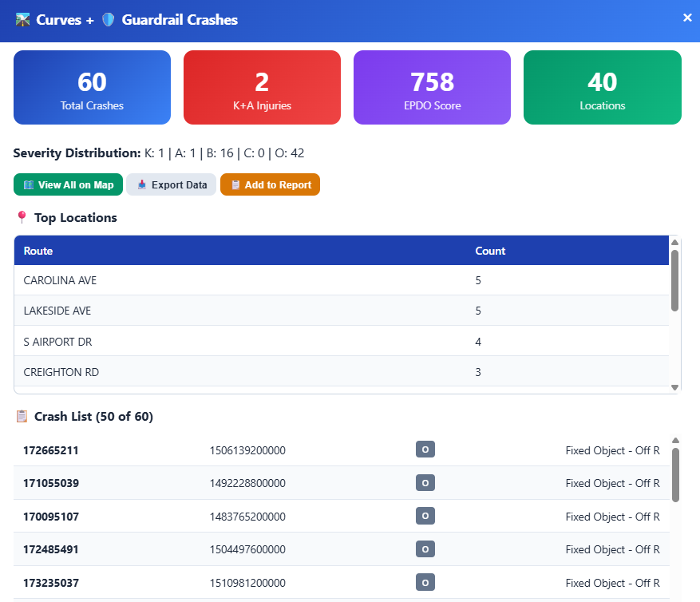Click severity badge O for crash 173235037
Screen dimensions: 700x602
click(x=425, y=583)
